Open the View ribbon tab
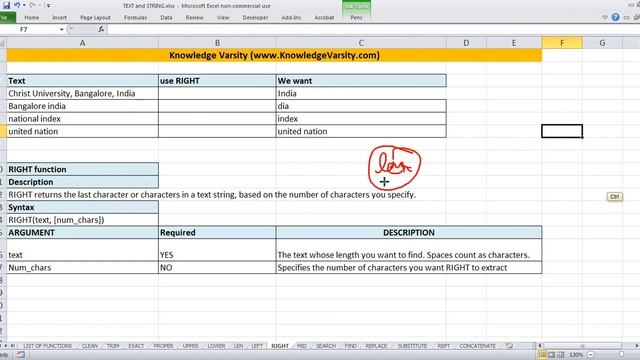640x360 pixels. (x=223, y=18)
